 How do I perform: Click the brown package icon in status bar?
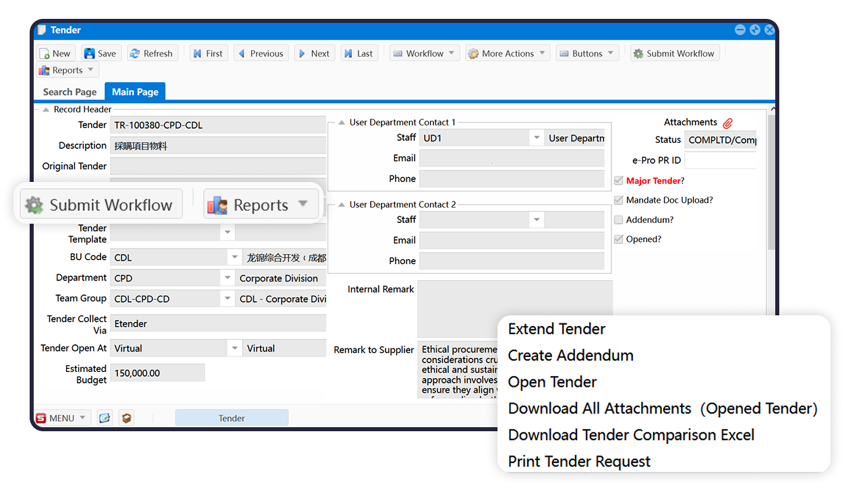pyautogui.click(x=126, y=418)
